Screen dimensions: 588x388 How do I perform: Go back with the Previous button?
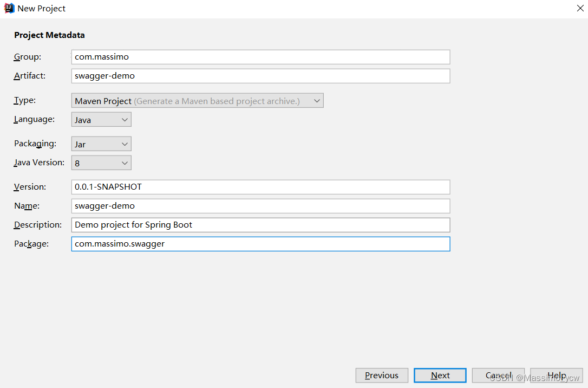click(382, 375)
